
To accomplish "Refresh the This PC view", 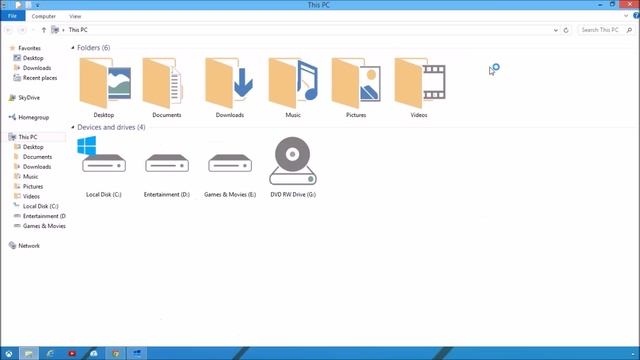I will coord(566,30).
